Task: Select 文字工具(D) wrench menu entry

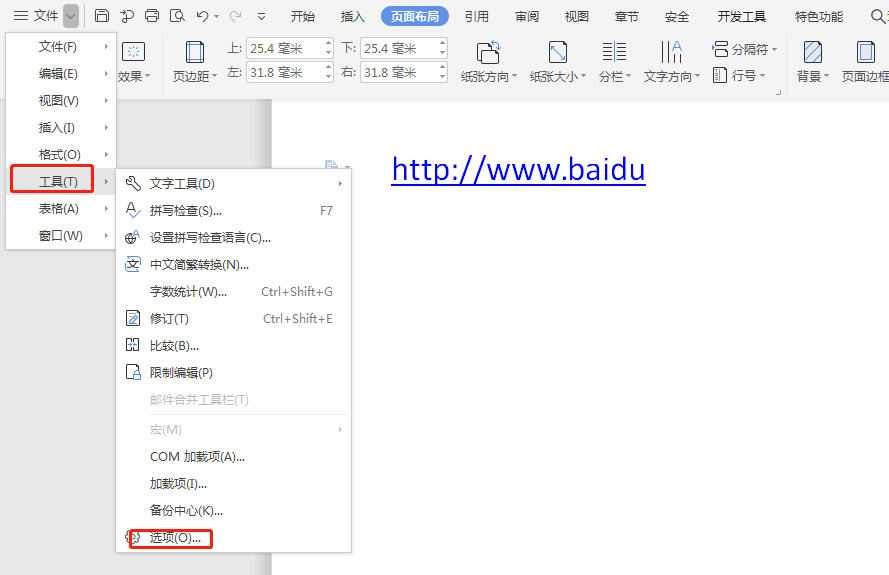Action: 234,183
